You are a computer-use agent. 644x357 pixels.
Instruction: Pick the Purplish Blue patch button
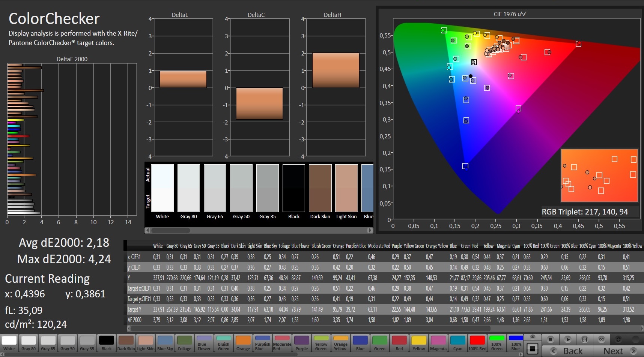pos(263,343)
